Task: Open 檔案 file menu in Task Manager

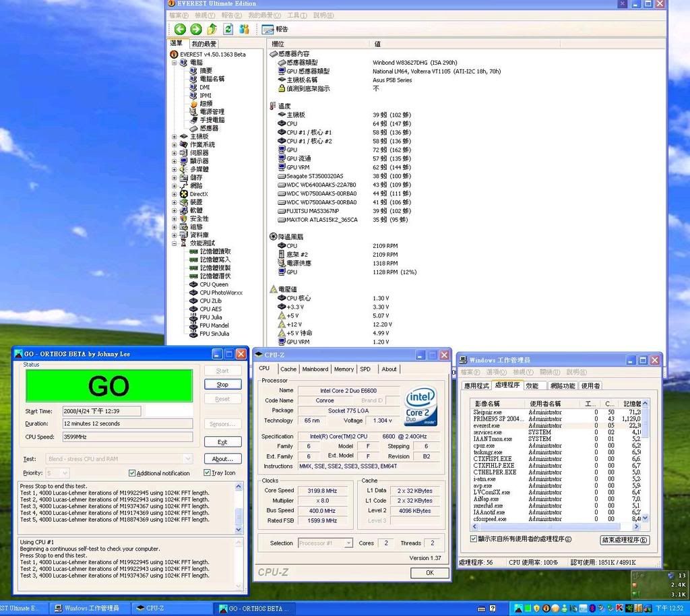Action: click(x=470, y=372)
